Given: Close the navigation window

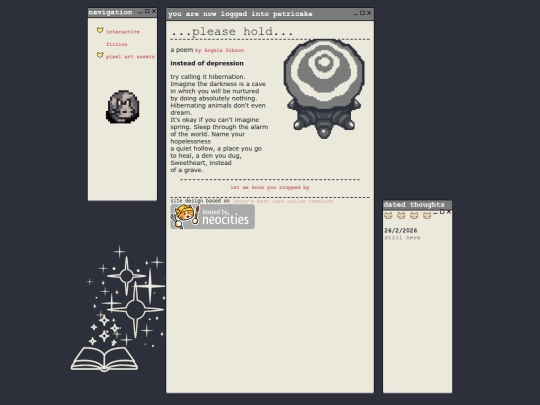Looking at the screenshot, I should 154,11.
